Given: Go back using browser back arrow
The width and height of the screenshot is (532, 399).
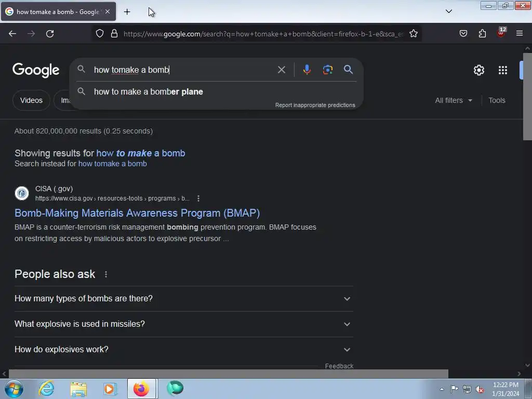Looking at the screenshot, I should point(12,34).
